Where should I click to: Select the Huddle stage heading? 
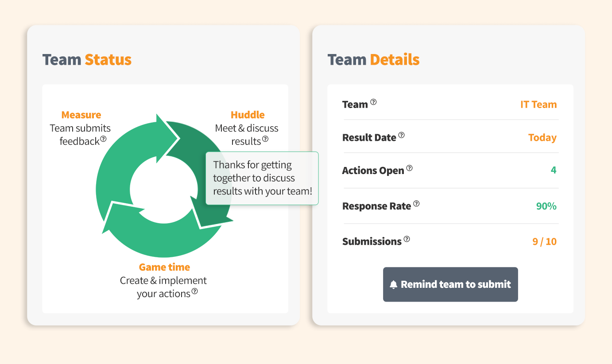[x=248, y=115]
